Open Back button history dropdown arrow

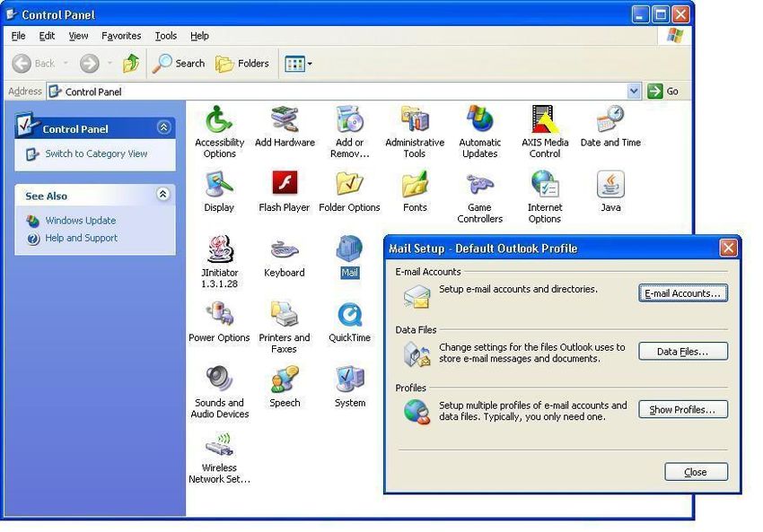click(66, 63)
